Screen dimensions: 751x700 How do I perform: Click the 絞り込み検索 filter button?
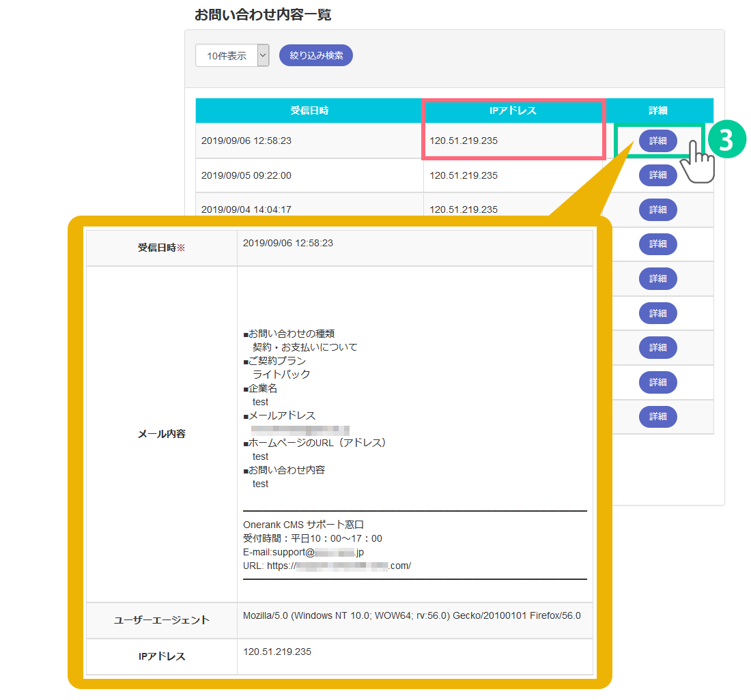(315, 55)
